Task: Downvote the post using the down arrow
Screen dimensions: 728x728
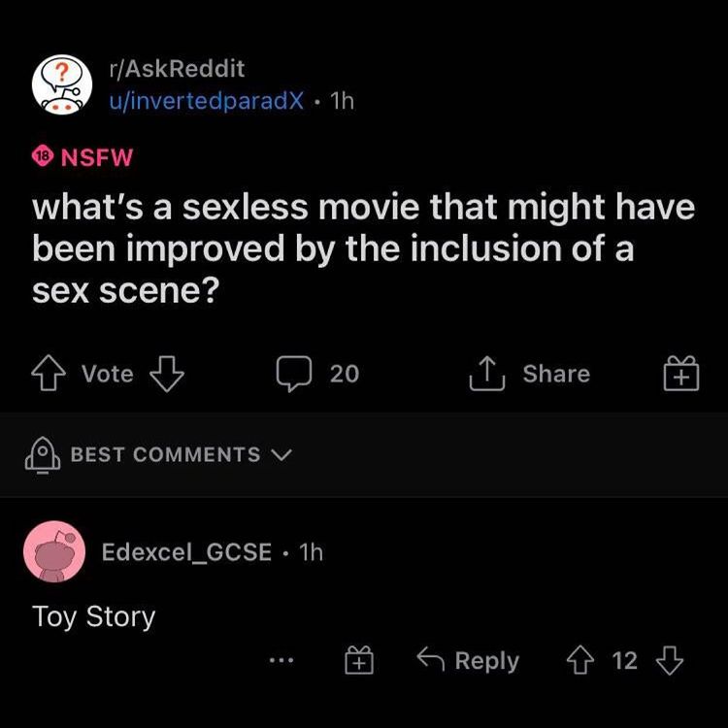Action: pos(166,374)
